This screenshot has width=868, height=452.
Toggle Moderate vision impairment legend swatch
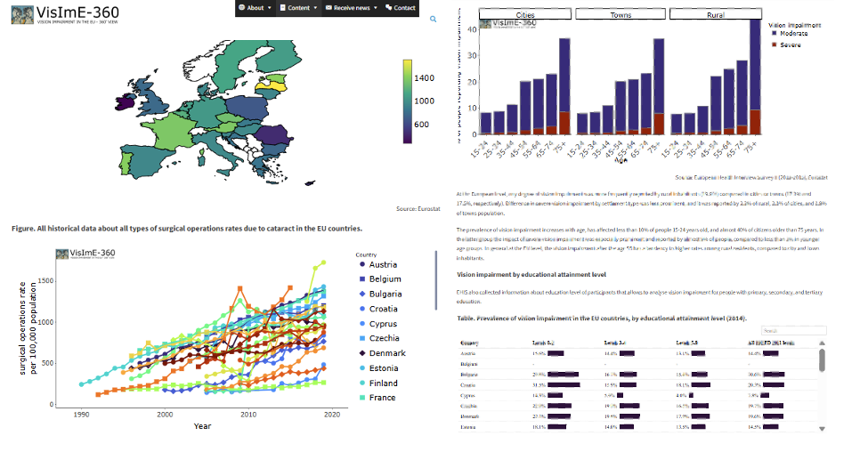pos(775,32)
